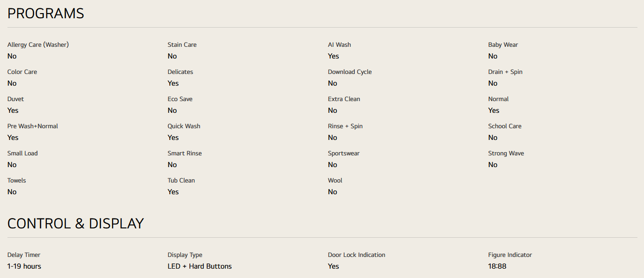
Task: Click the PROGRAMS section heading
Action: coord(45,14)
